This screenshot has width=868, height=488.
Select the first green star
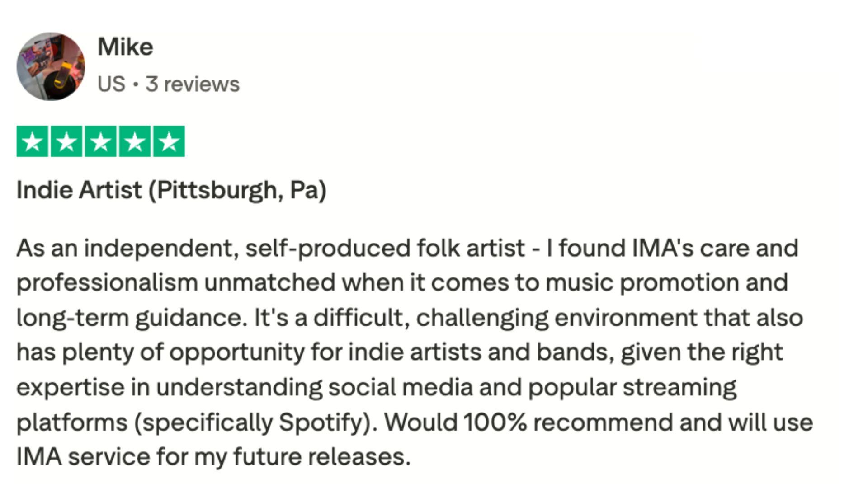point(32,141)
